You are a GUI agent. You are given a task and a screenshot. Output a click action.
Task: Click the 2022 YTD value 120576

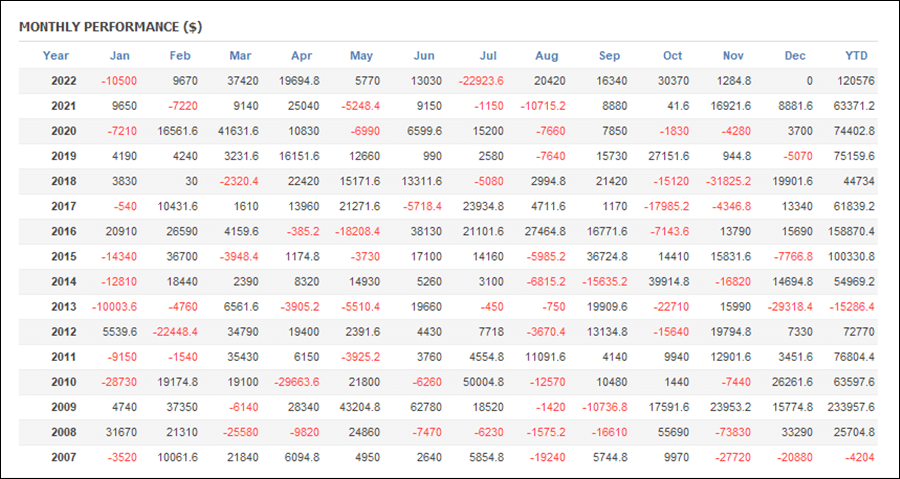pos(858,81)
